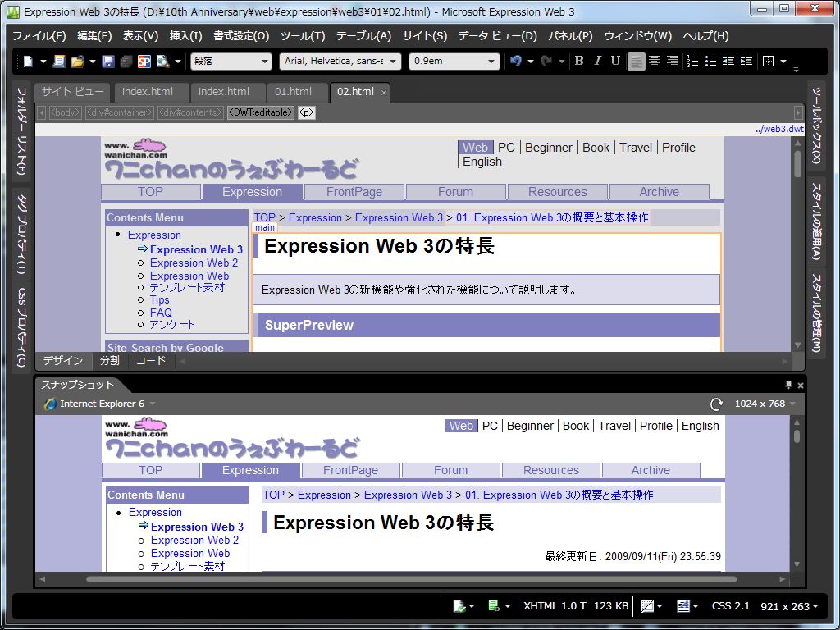840x630 pixels.
Task: Open the snapshot browser selector dropdown
Action: point(153,404)
